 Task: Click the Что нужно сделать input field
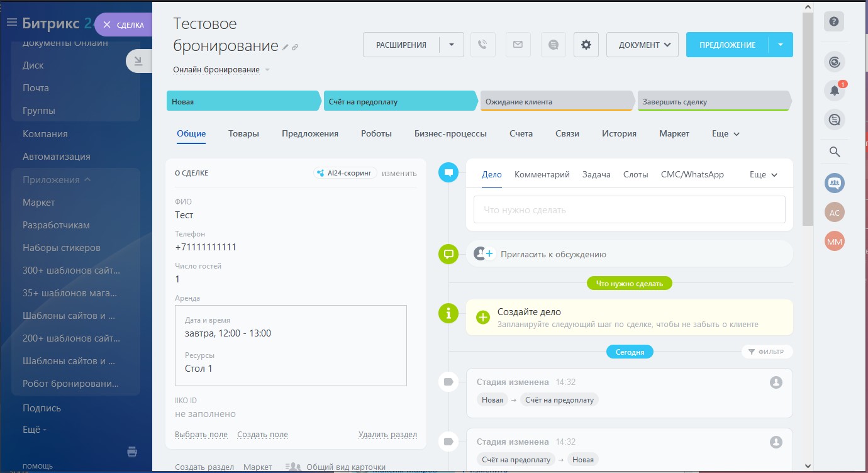coord(629,210)
